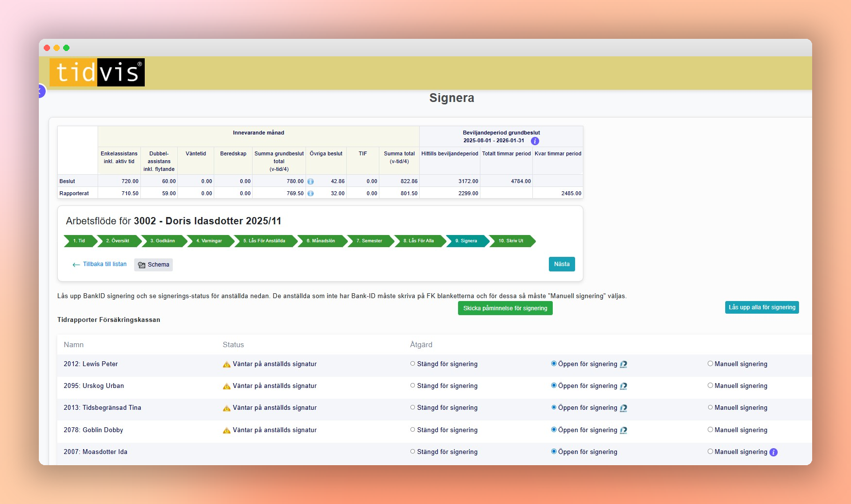The height and width of the screenshot is (504, 851).
Task: Select Manuell signering for Goblin Dobby
Action: click(710, 430)
